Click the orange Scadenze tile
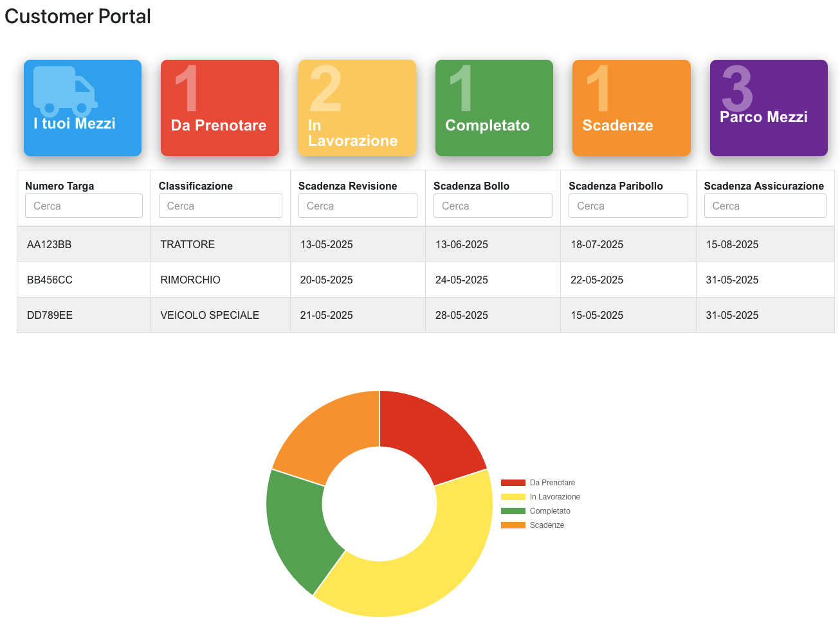Image resolution: width=840 pixels, height=628 pixels. 631,108
